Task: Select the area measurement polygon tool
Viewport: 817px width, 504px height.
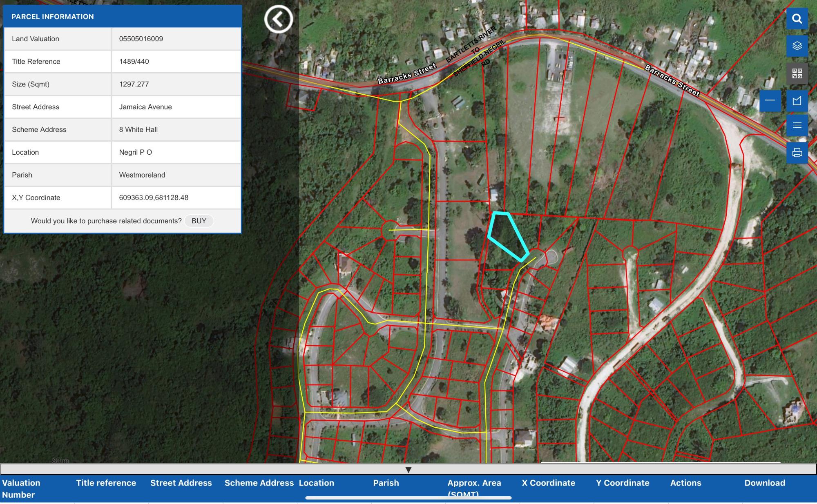Action: (797, 100)
